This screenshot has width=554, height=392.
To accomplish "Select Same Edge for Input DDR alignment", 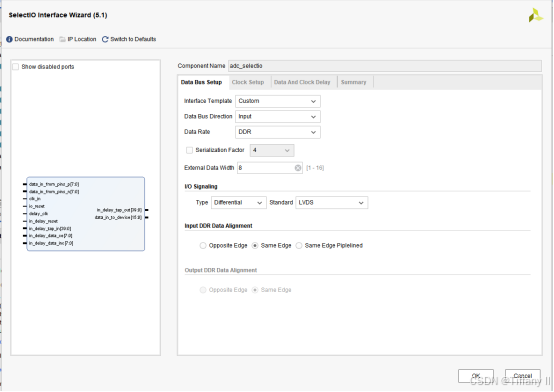I will [x=255, y=246].
